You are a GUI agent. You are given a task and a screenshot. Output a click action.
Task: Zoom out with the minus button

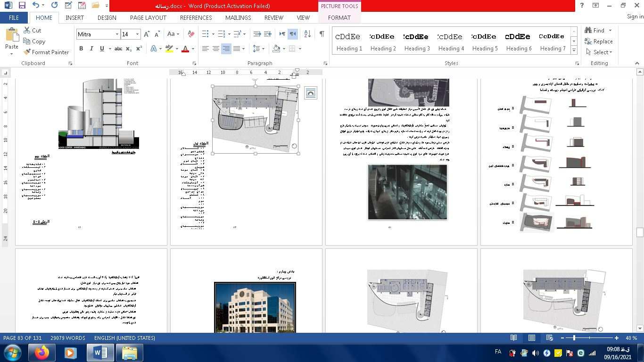tap(562, 338)
